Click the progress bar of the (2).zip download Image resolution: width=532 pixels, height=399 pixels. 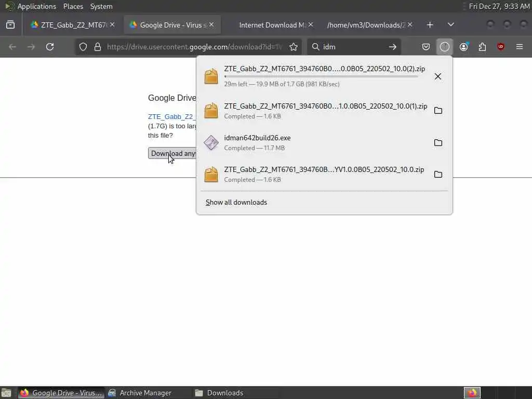coord(321,77)
